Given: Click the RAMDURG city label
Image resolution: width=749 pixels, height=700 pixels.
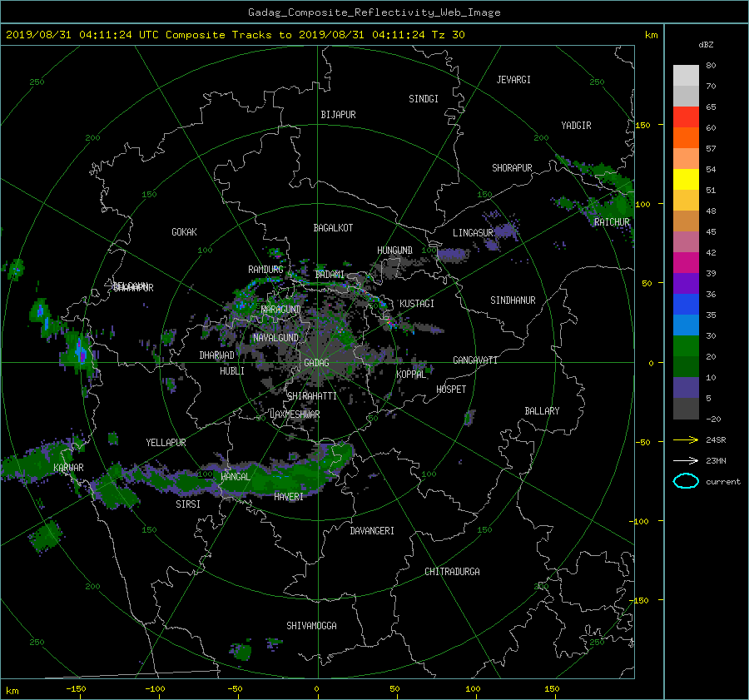Looking at the screenshot, I should pyautogui.click(x=265, y=270).
